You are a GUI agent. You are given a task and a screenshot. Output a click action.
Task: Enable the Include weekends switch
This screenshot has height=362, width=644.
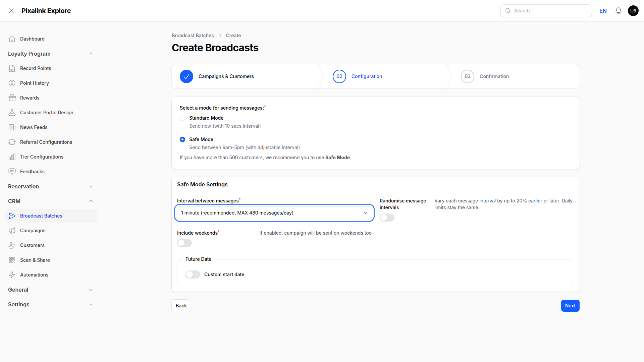(184, 243)
